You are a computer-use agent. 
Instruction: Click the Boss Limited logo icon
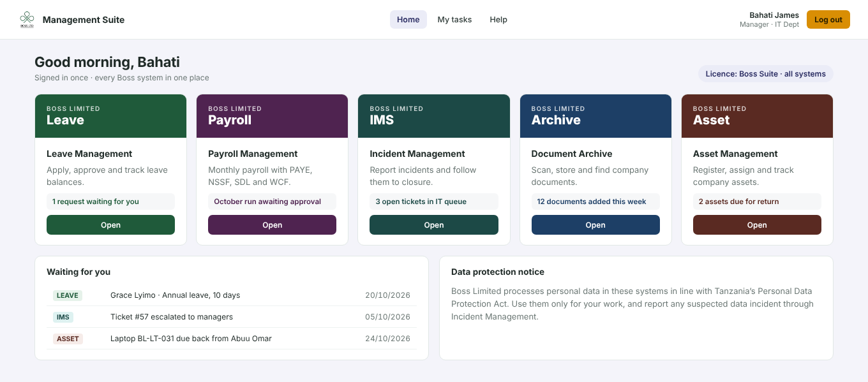click(27, 20)
